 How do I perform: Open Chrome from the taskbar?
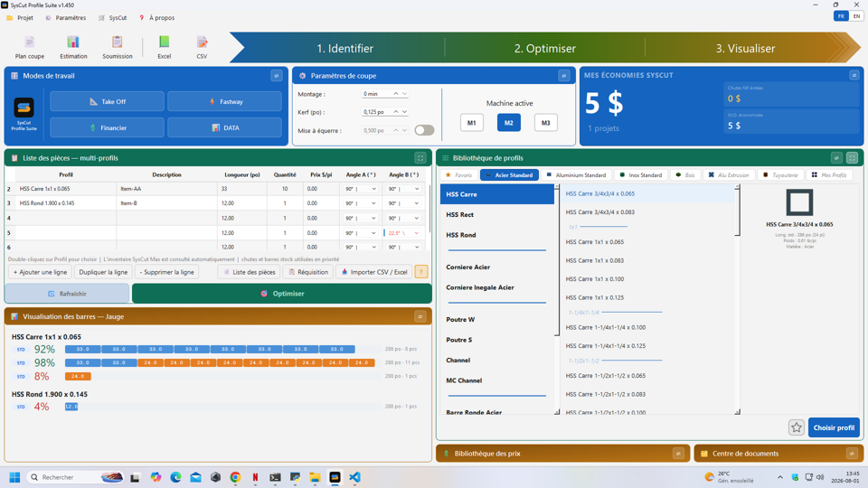point(235,477)
